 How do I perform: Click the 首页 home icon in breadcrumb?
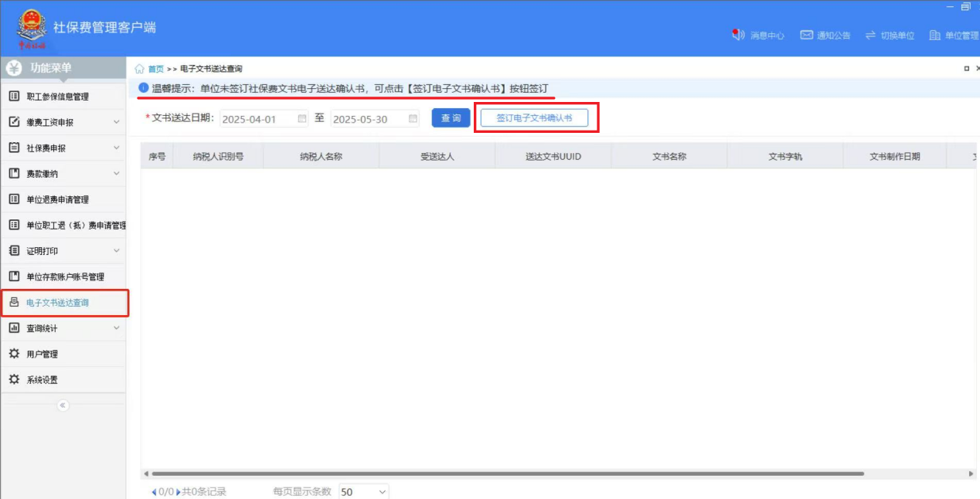[x=140, y=69]
